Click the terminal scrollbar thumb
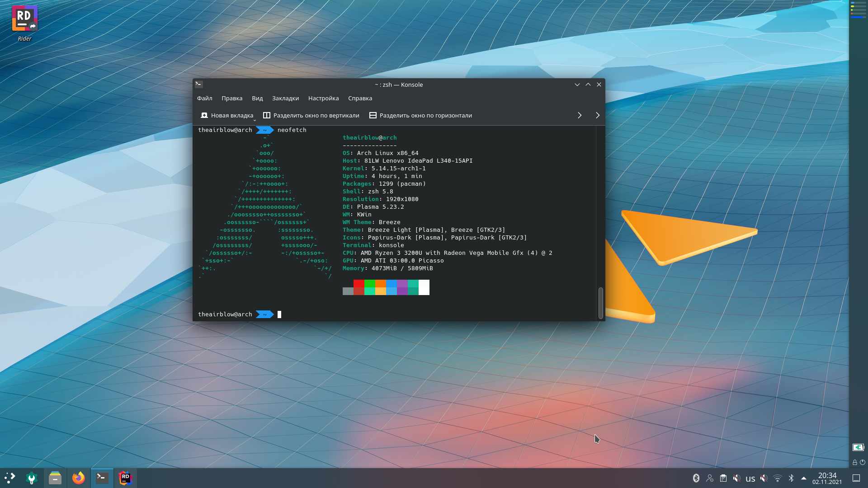This screenshot has height=488, width=868. click(601, 303)
